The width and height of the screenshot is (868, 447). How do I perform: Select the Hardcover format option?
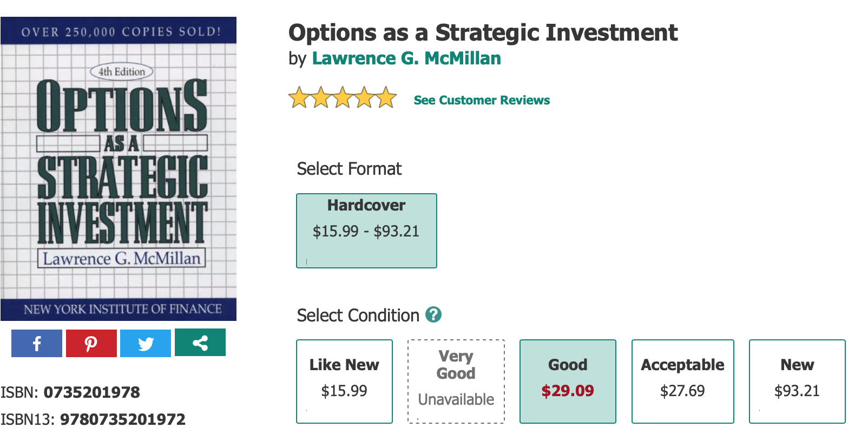[x=366, y=231]
